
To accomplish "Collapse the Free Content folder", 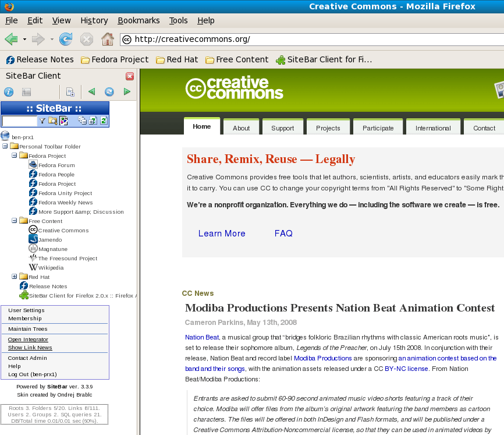I will click(x=15, y=221).
